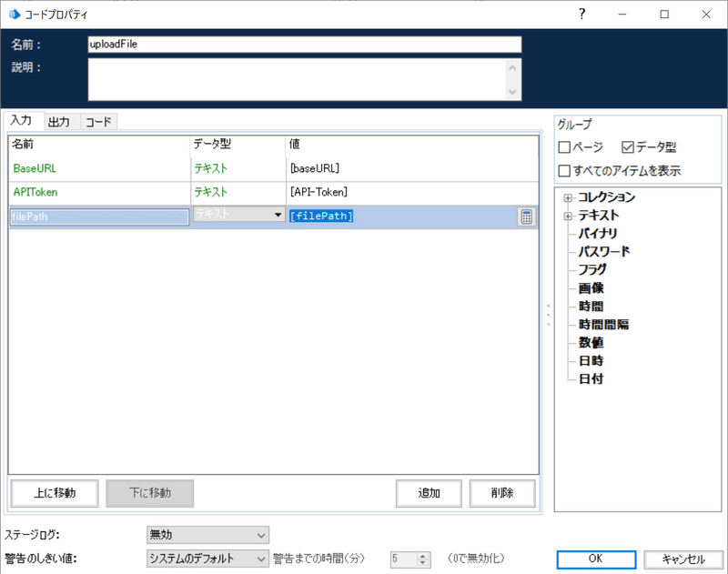This screenshot has width=728, height=574.
Task: Select 時間間隔 in the data tree
Action: pyautogui.click(x=603, y=325)
